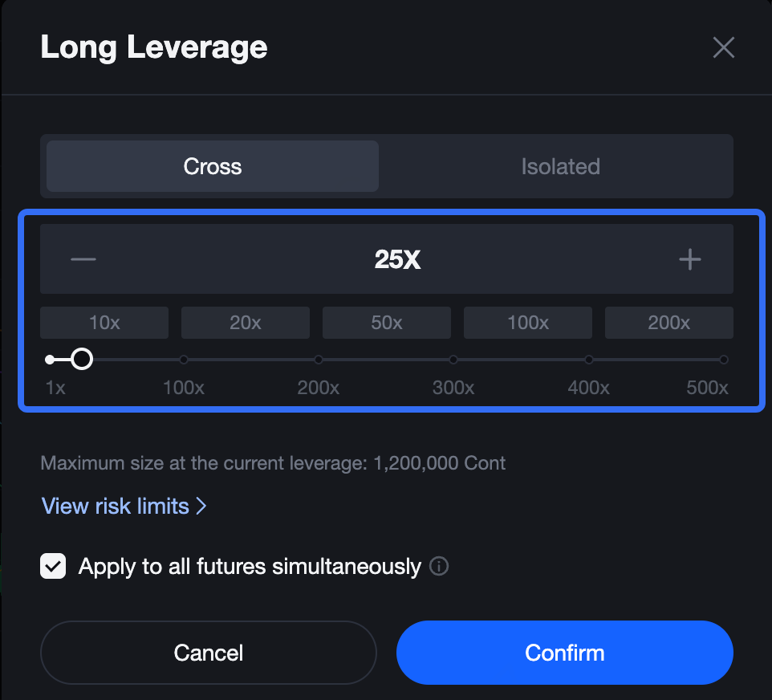This screenshot has height=700, width=772.
Task: Click the leverage slider handle
Action: coord(81,359)
